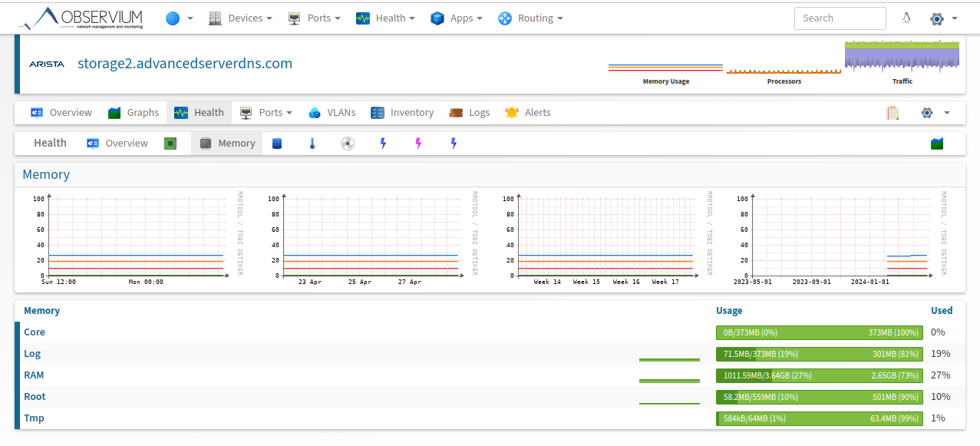This screenshot has height=446, width=980.
Task: Expand the Devices dropdown menu
Action: (241, 18)
